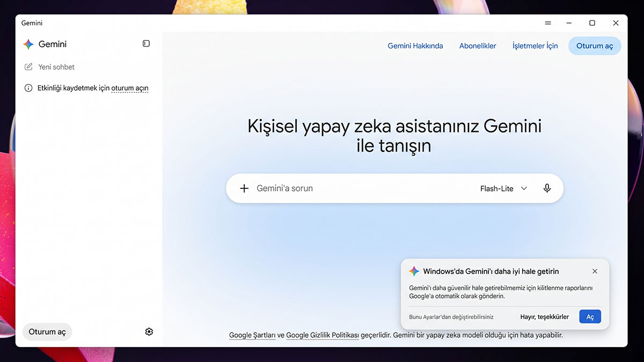Screen dimensions: 644x362
Task: Collapse the sidebar with the panel icon
Action: [146, 43]
